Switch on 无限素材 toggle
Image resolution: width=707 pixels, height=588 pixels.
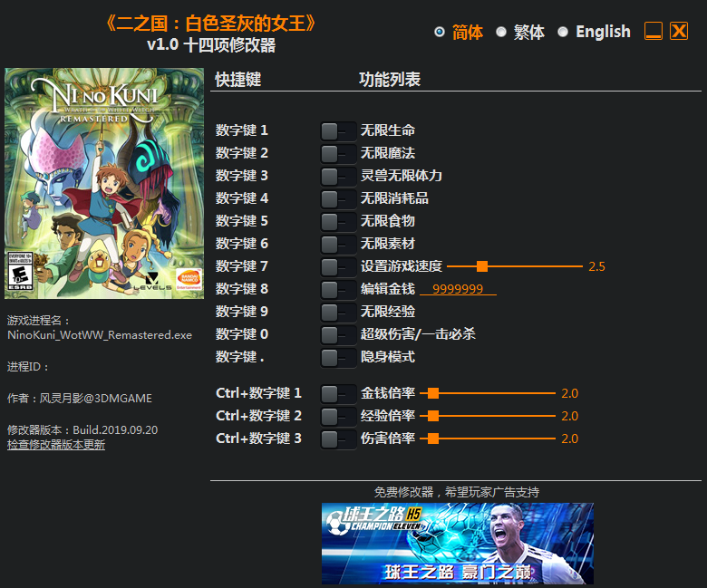tap(338, 245)
